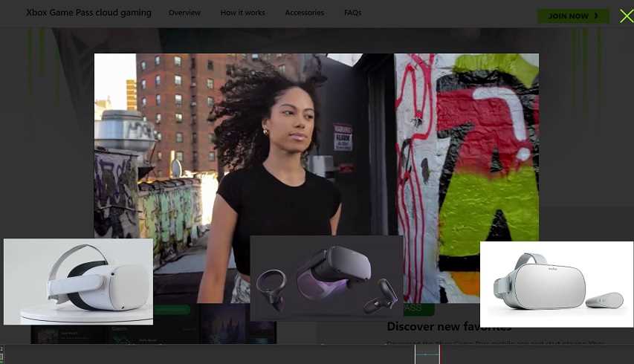Click the Oculus Go remote controller

pyautogui.click(x=602, y=301)
